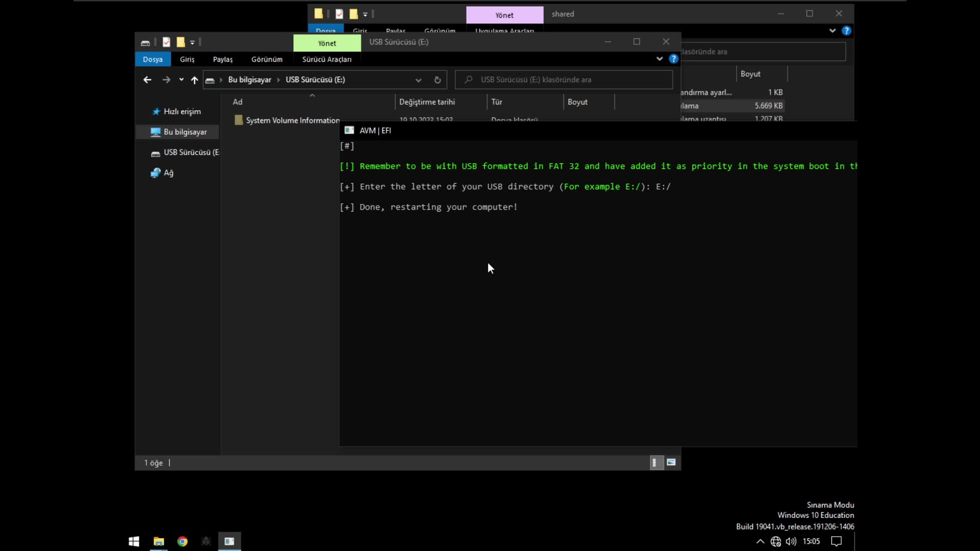This screenshot has width=980, height=551.
Task: Switch to details view icon in status bar
Action: point(655,462)
